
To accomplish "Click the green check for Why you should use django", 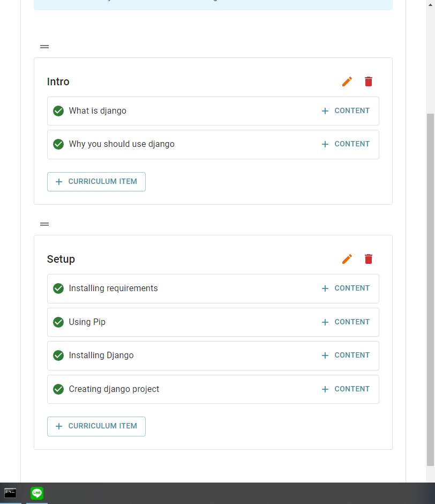I will pyautogui.click(x=58, y=144).
